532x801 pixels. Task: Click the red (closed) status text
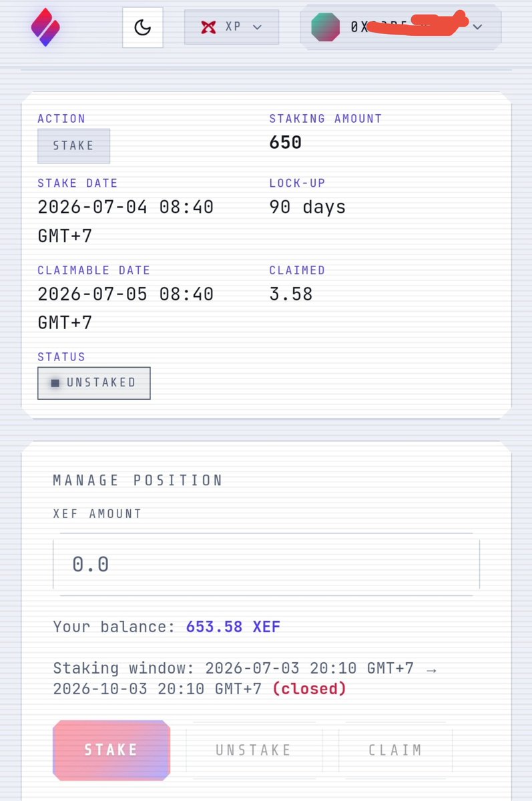pos(310,688)
